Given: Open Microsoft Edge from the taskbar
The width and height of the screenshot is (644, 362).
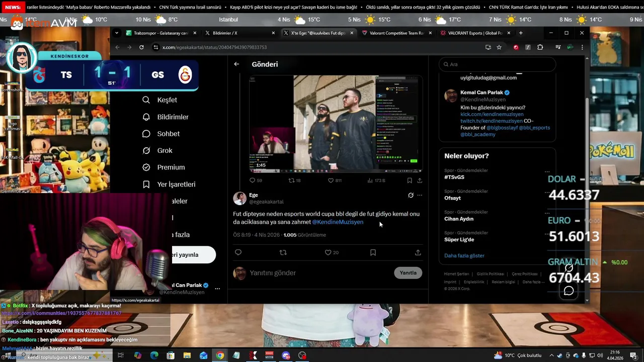Looking at the screenshot, I should 154,355.
